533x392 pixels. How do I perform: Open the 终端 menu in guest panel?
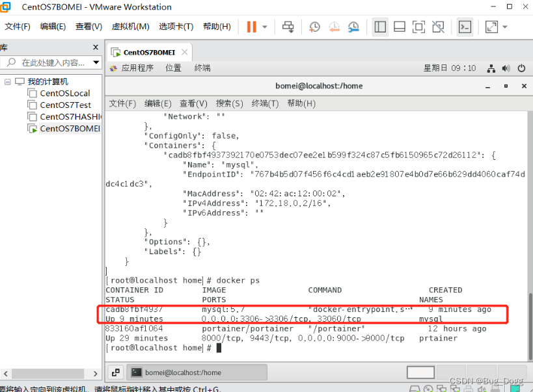click(x=202, y=68)
